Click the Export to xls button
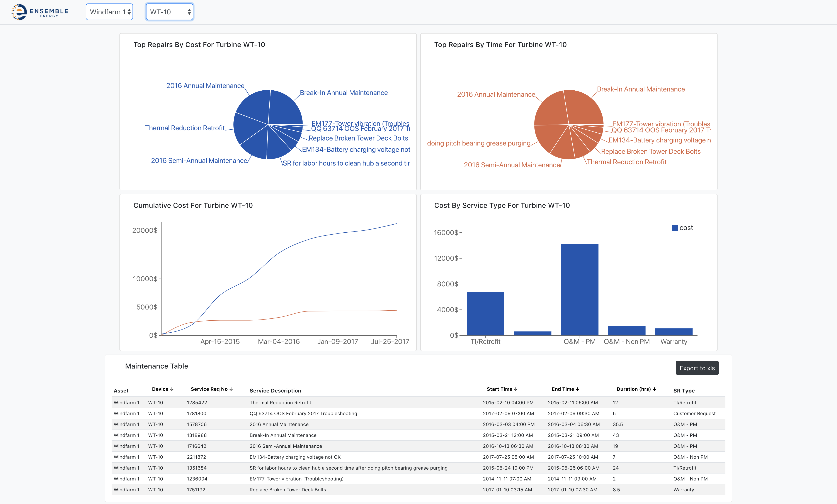This screenshot has height=504, width=837. (697, 368)
